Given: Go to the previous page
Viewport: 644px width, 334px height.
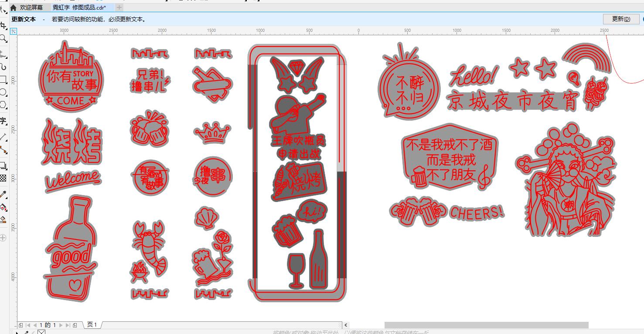Looking at the screenshot, I should coord(35,325).
